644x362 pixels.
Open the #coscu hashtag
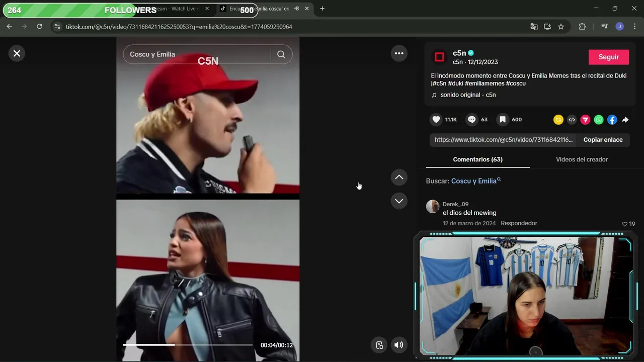516,83
